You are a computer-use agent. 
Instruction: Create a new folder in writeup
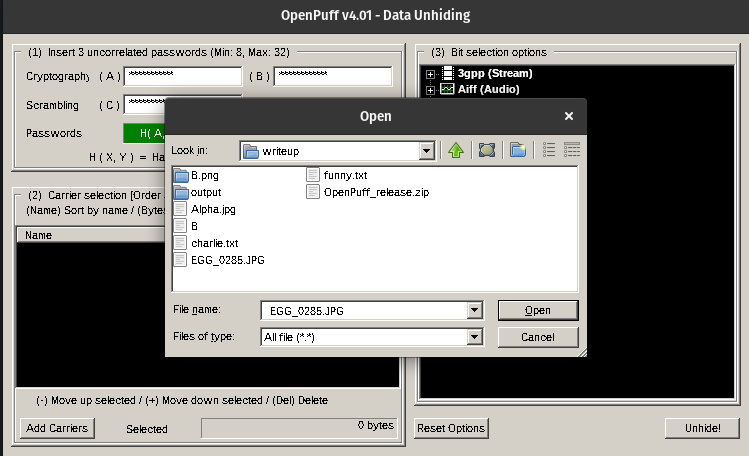[x=517, y=150]
